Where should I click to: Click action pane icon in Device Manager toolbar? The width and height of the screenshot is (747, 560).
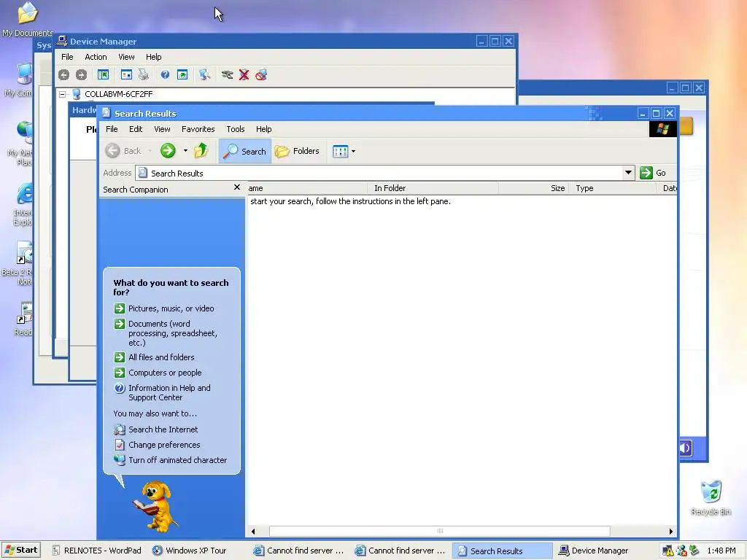[x=182, y=75]
